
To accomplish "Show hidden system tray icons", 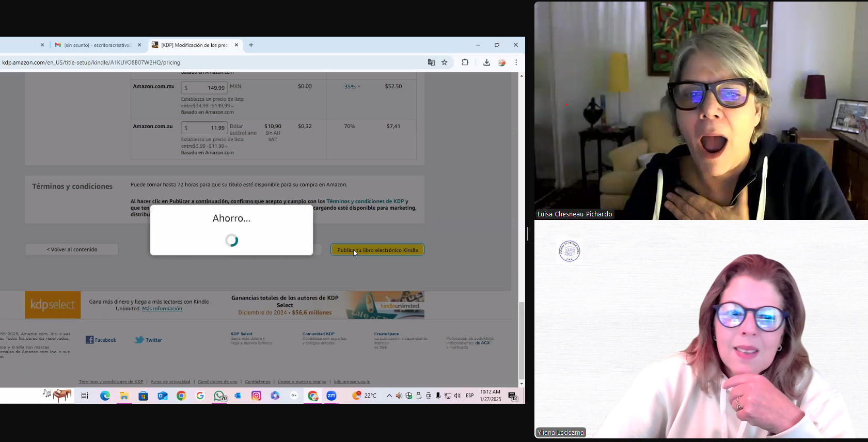I will 389,396.
